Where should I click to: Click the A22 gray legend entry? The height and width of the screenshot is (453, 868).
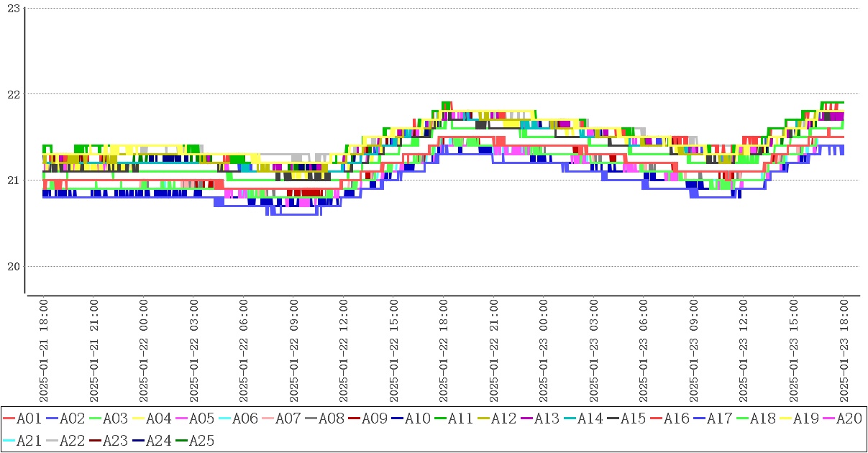pos(65,440)
